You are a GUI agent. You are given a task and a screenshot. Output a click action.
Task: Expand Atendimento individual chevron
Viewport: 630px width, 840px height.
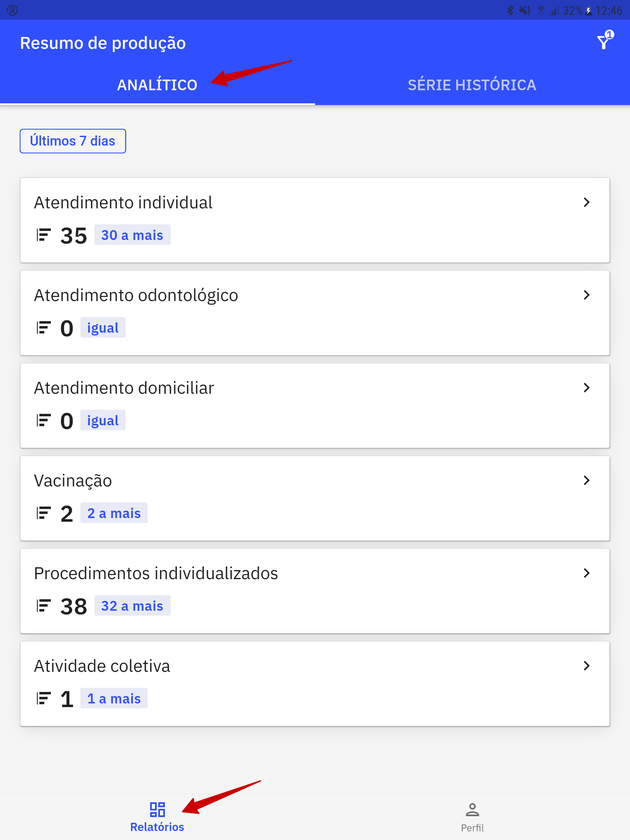pyautogui.click(x=587, y=202)
